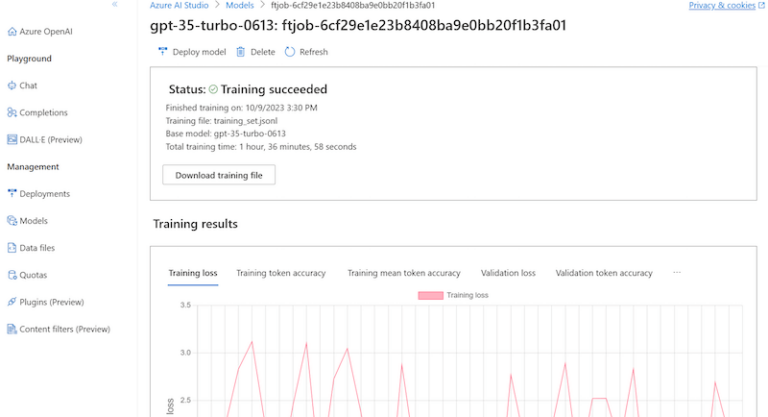Open the Chat playground icon
768x417 pixels.
pos(12,86)
